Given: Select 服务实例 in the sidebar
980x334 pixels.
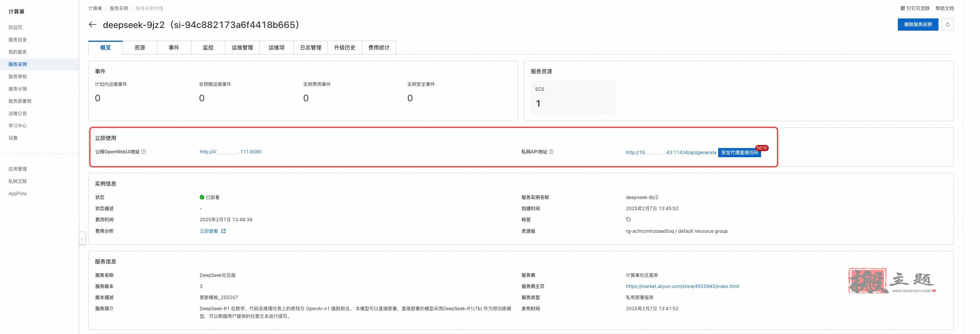Looking at the screenshot, I should click(18, 64).
